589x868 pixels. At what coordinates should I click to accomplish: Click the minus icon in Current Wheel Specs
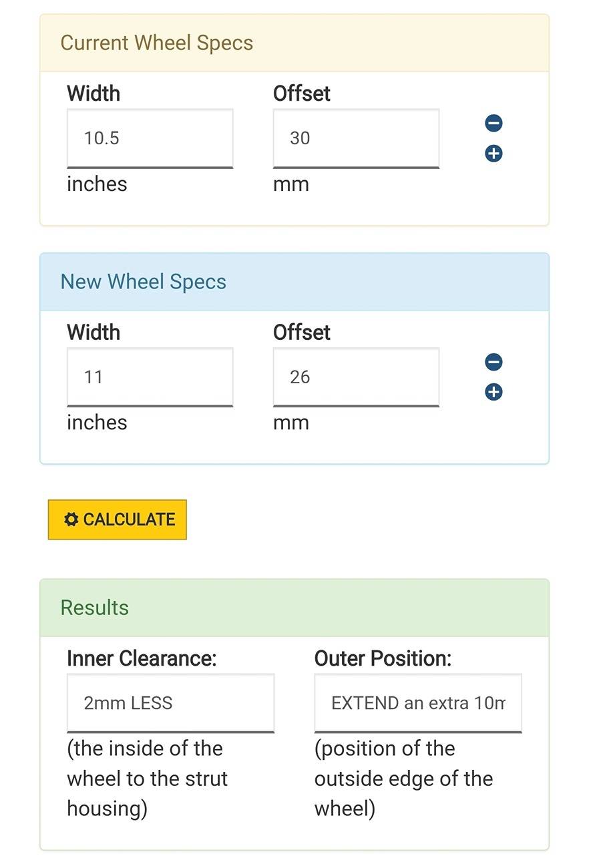pos(494,124)
